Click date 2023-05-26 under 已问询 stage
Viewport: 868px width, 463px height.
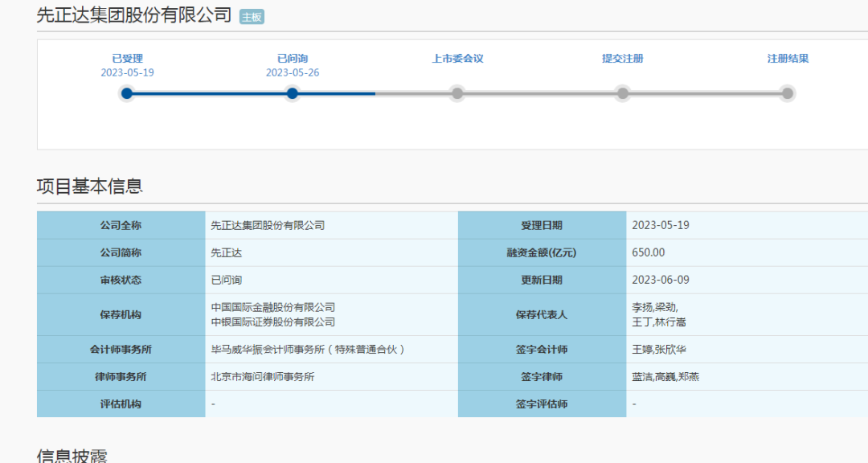pyautogui.click(x=293, y=72)
